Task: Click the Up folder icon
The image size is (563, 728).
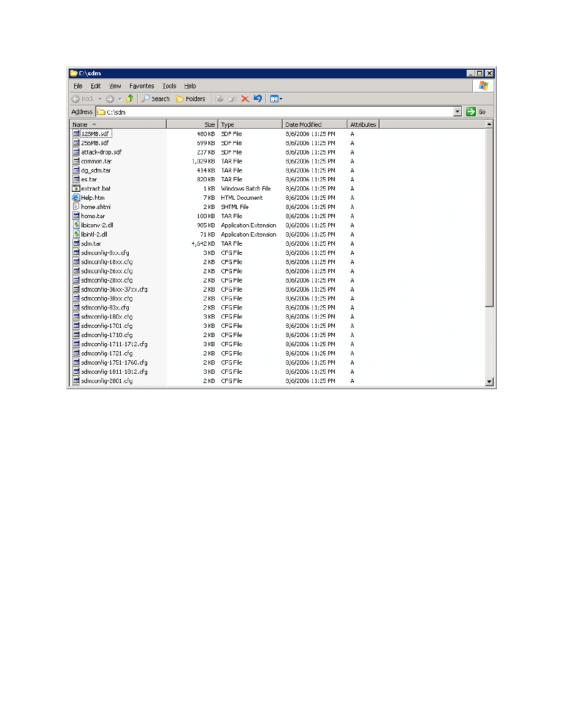Action: coord(129,99)
